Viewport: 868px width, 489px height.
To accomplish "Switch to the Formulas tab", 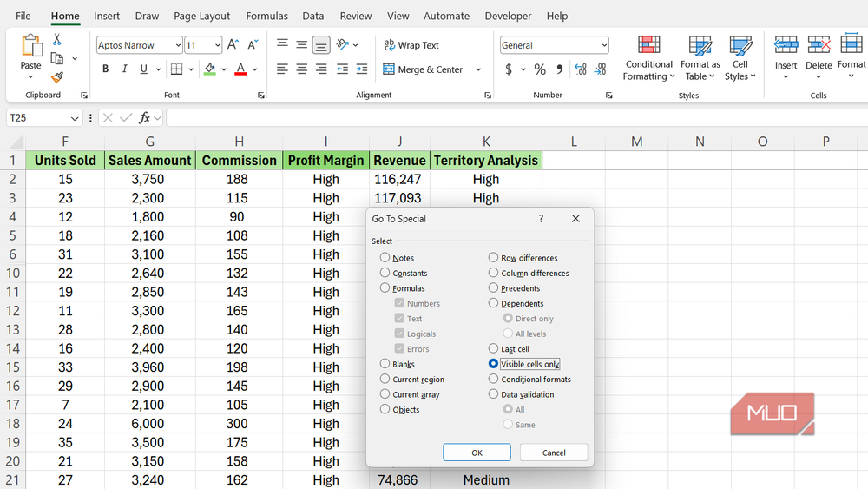I will [266, 16].
